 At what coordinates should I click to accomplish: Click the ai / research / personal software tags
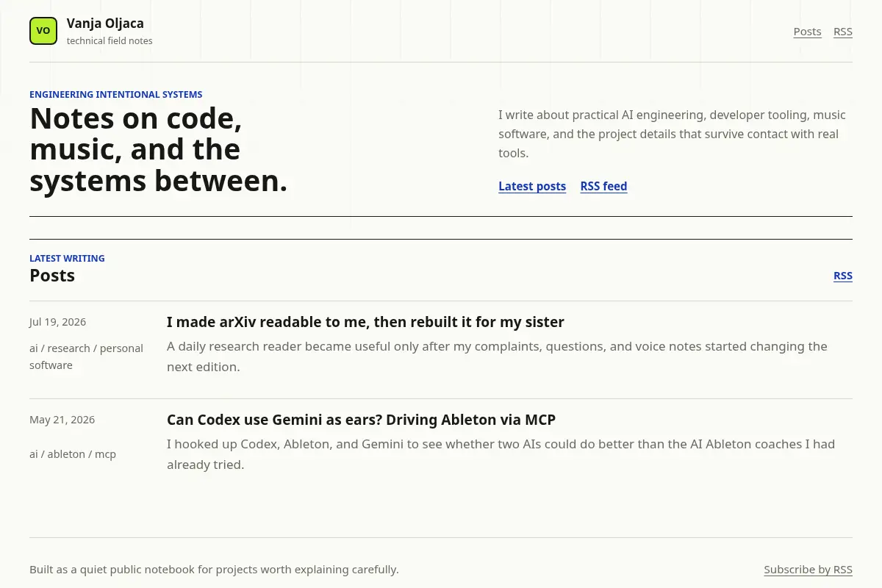pyautogui.click(x=86, y=356)
